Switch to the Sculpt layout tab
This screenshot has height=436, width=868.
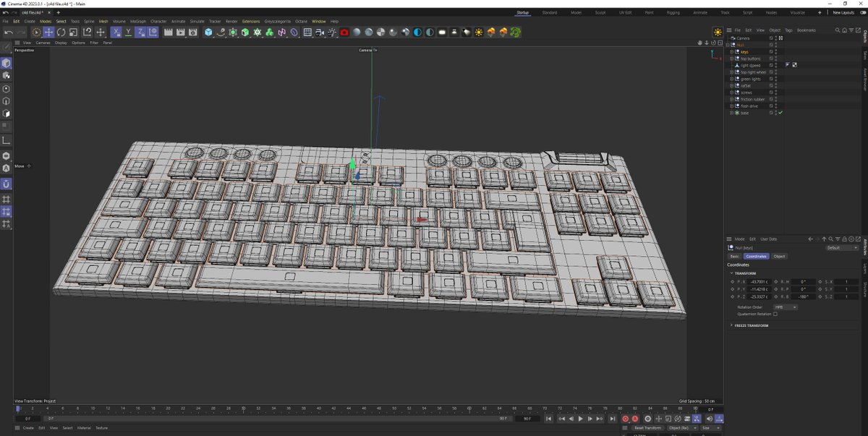coord(600,12)
